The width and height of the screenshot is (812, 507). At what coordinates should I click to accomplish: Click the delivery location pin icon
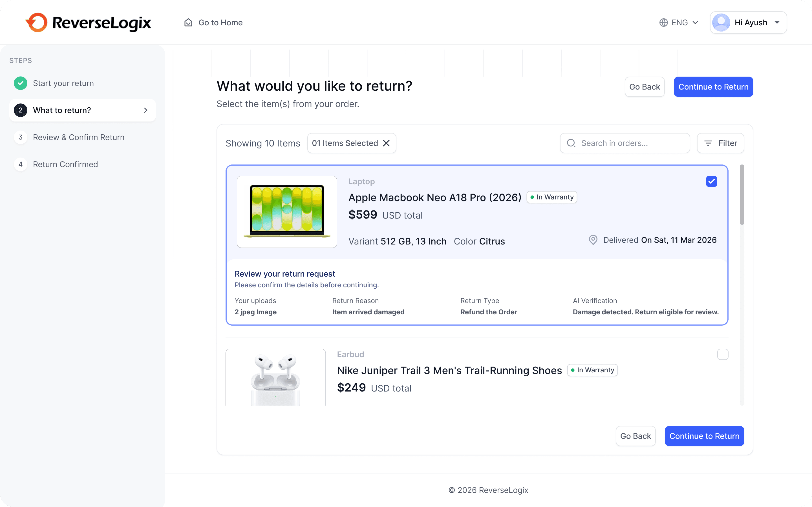point(593,240)
